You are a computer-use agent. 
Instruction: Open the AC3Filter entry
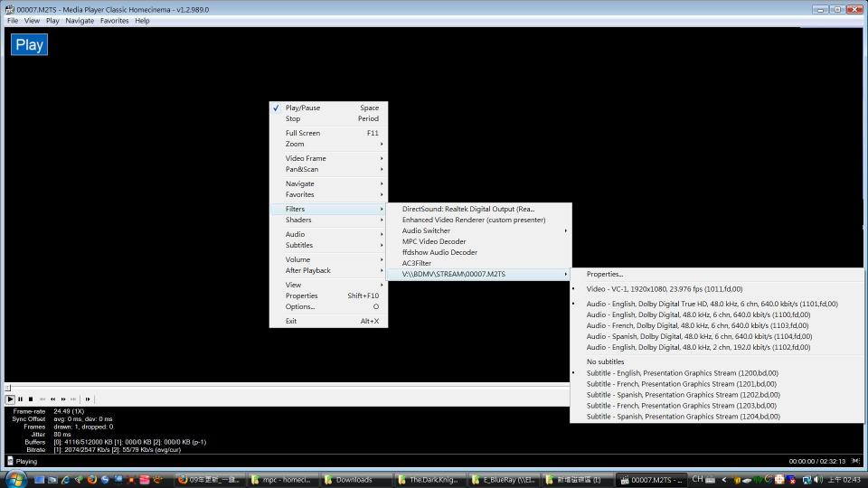pos(479,263)
